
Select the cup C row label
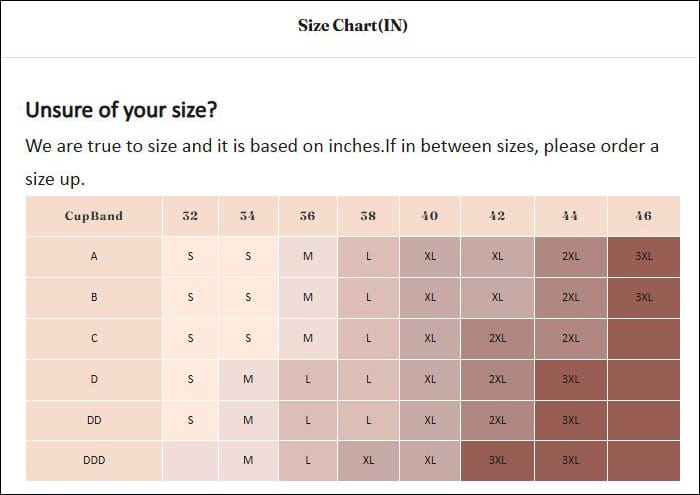coord(94,338)
